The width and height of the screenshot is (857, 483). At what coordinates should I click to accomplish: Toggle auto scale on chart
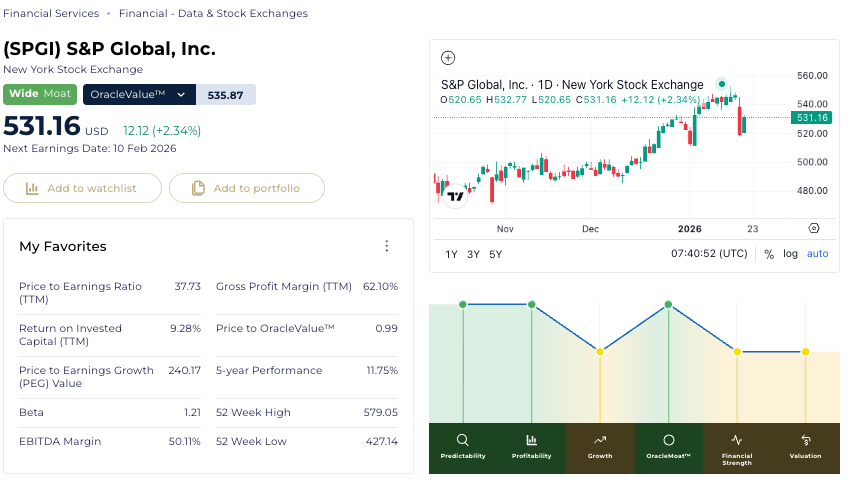click(x=817, y=254)
